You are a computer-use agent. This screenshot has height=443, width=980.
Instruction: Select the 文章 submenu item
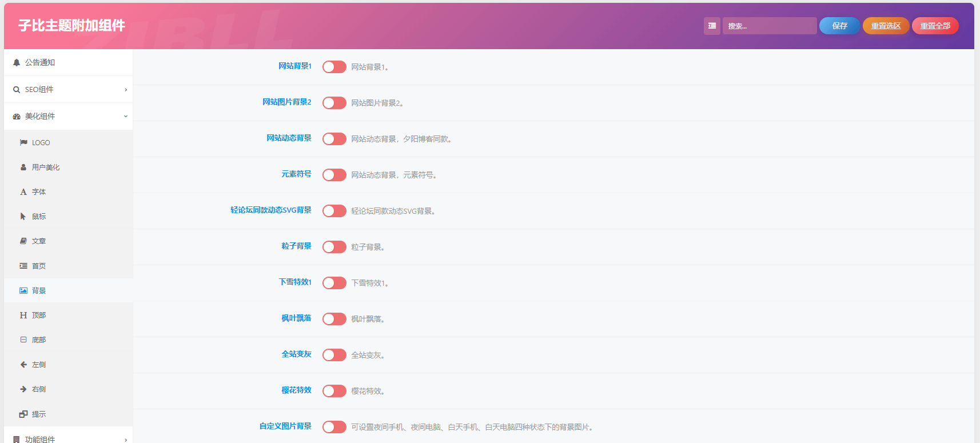pyautogui.click(x=68, y=241)
